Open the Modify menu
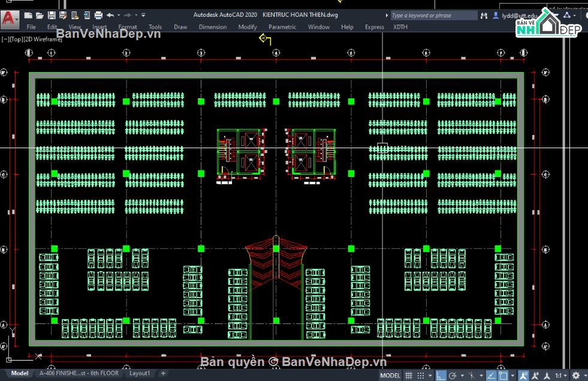Image resolution: width=588 pixels, height=381 pixels. tap(247, 27)
